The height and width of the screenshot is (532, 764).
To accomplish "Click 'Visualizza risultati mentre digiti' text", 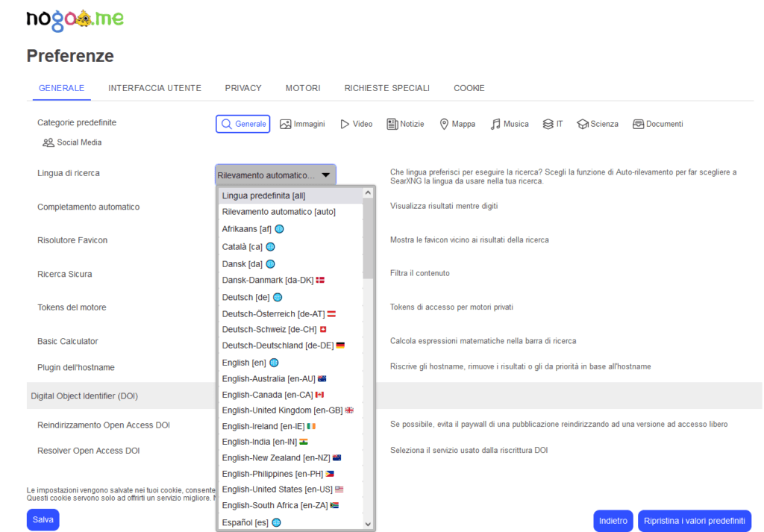I will (x=444, y=206).
